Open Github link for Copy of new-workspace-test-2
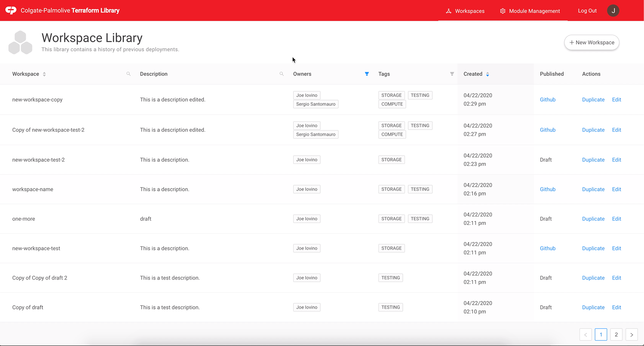The height and width of the screenshot is (346, 644). click(x=548, y=130)
